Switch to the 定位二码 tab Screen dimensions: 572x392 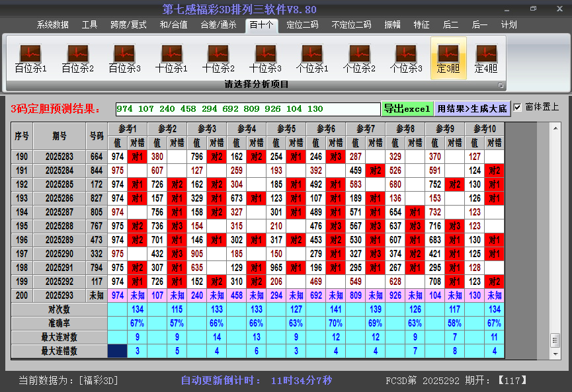click(x=302, y=25)
